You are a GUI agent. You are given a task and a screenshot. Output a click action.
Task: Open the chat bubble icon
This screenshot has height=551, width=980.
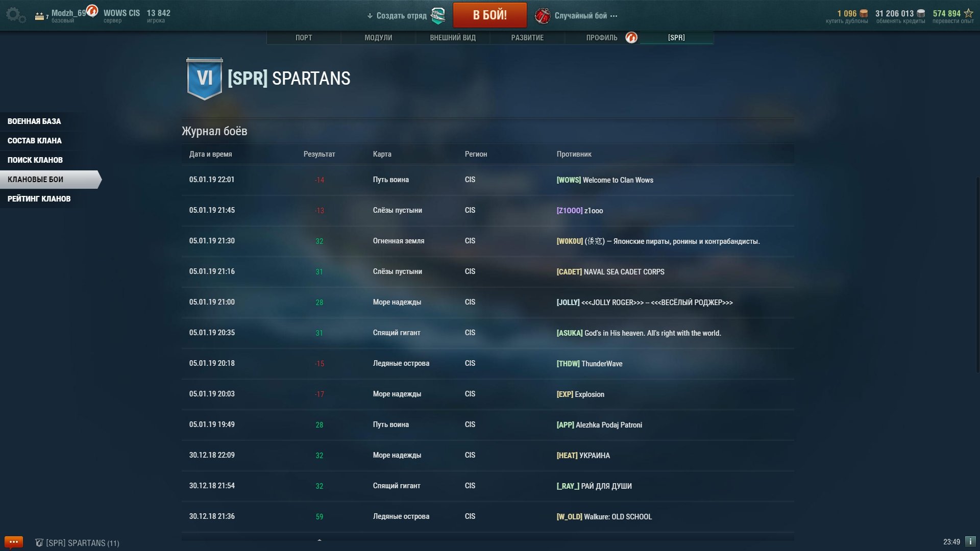click(x=13, y=542)
